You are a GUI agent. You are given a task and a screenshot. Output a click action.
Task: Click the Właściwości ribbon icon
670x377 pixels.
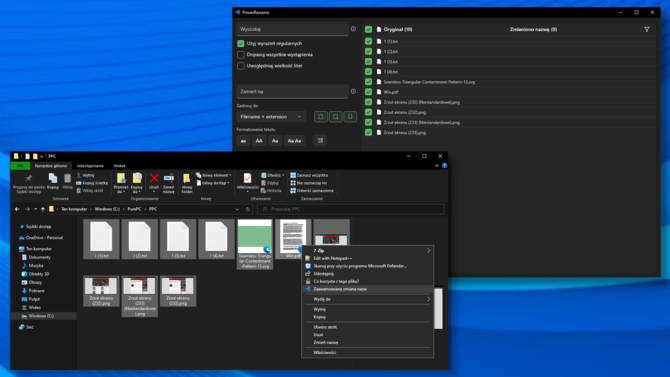247,178
